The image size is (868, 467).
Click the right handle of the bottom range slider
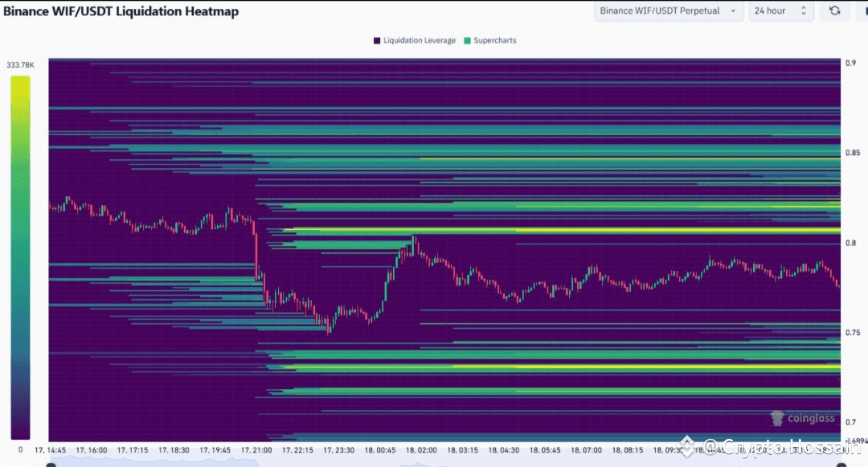pos(841,465)
